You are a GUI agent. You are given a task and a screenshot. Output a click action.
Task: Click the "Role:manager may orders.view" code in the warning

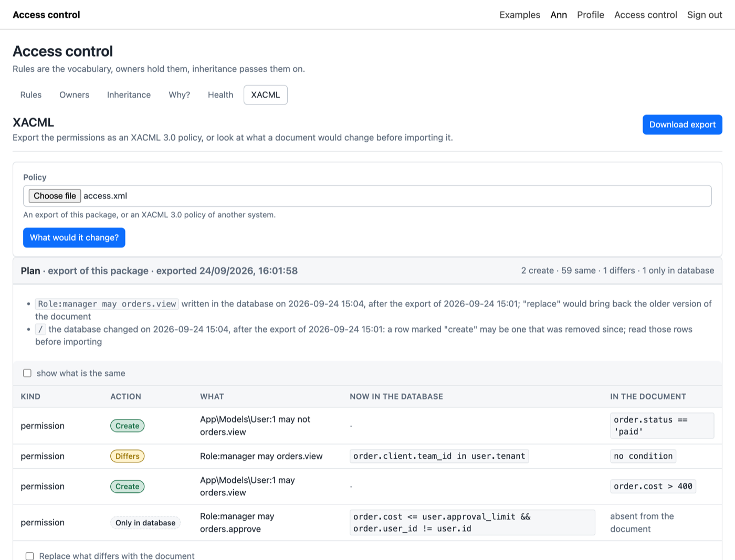pos(107,304)
